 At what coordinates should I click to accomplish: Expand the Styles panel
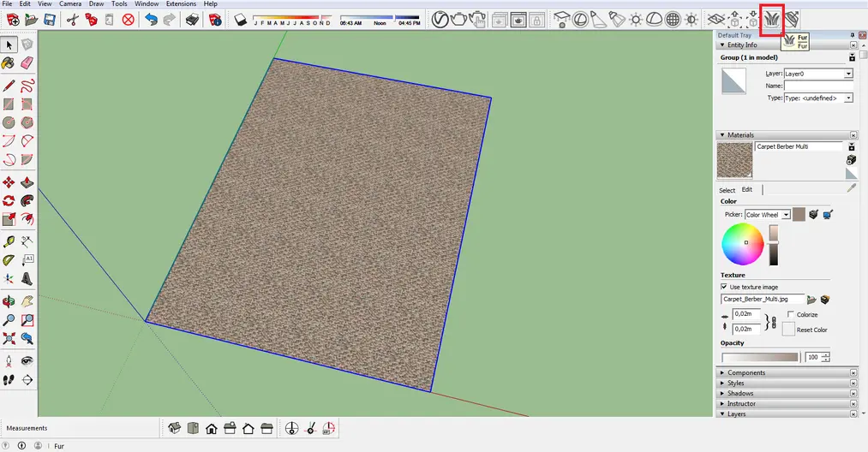pos(721,383)
